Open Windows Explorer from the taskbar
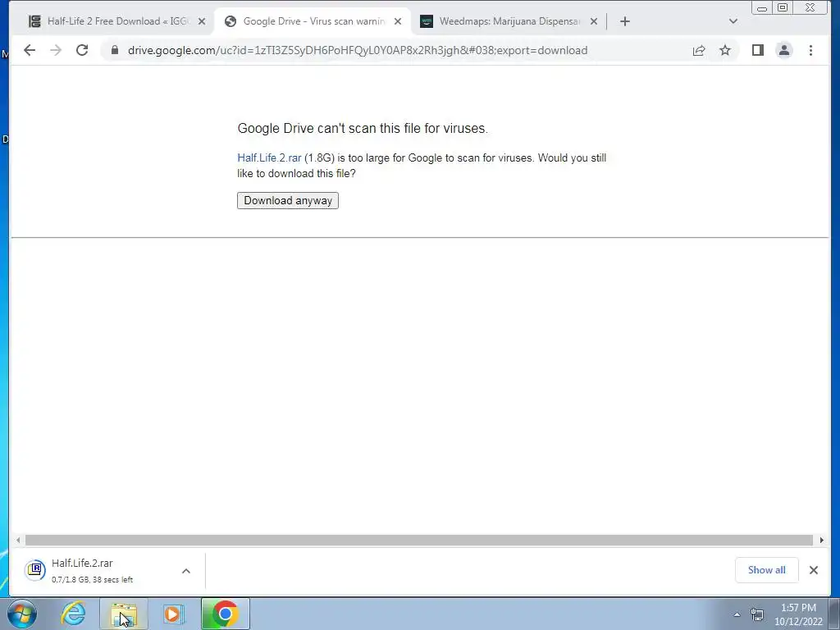The image size is (840, 630). 124,614
